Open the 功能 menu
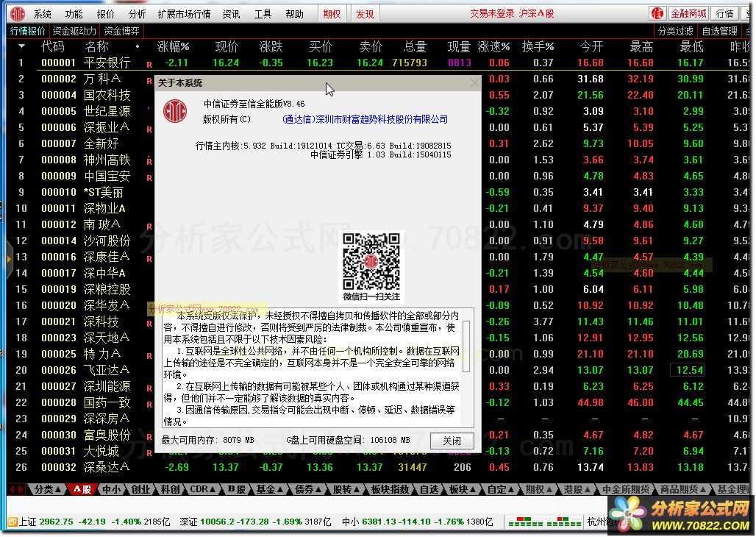The image size is (756, 537). 74,14
